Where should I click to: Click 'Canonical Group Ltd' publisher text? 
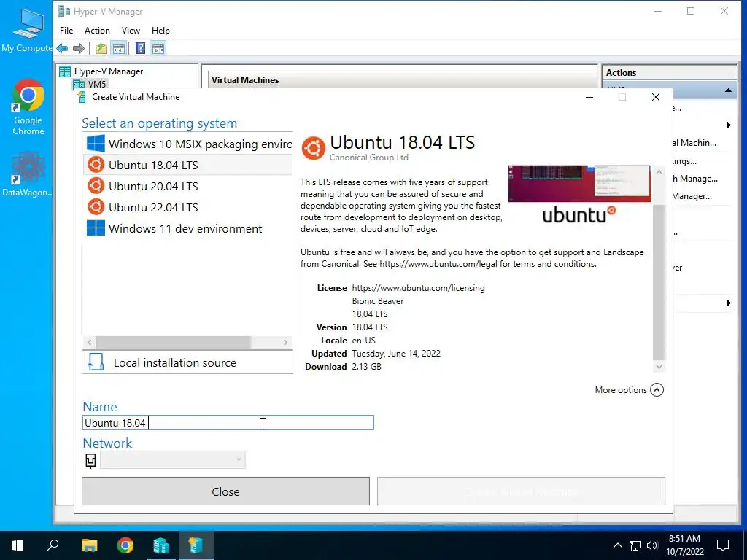[368, 157]
